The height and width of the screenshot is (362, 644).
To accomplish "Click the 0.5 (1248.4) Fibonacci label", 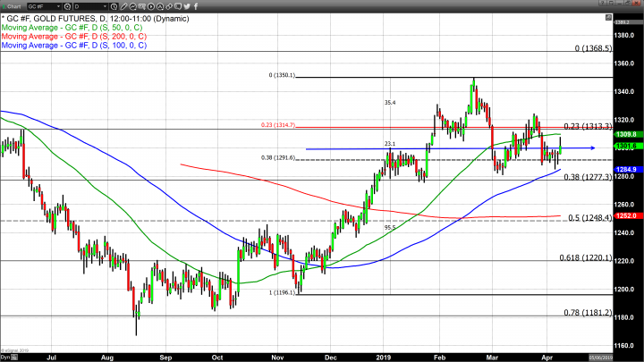I will [590, 218].
